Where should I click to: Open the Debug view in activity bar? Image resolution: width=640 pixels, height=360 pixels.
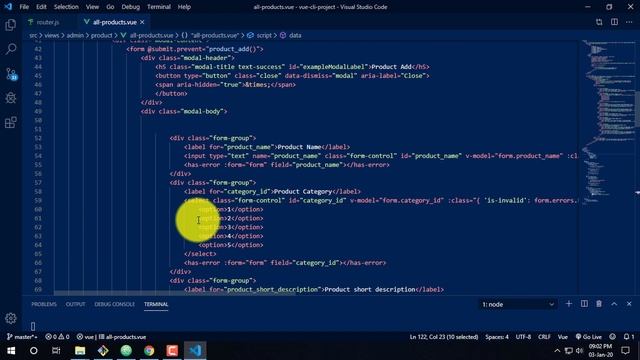click(11, 98)
